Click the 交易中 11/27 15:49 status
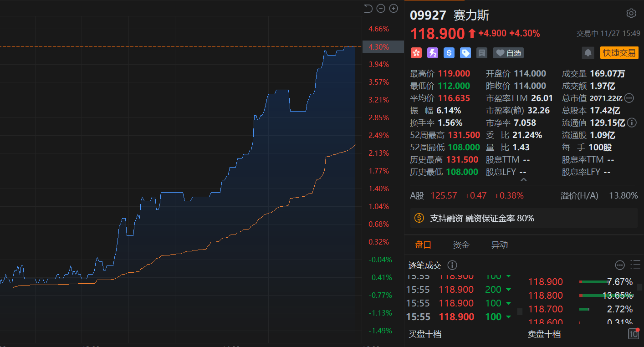This screenshot has height=347, width=644. [x=608, y=34]
